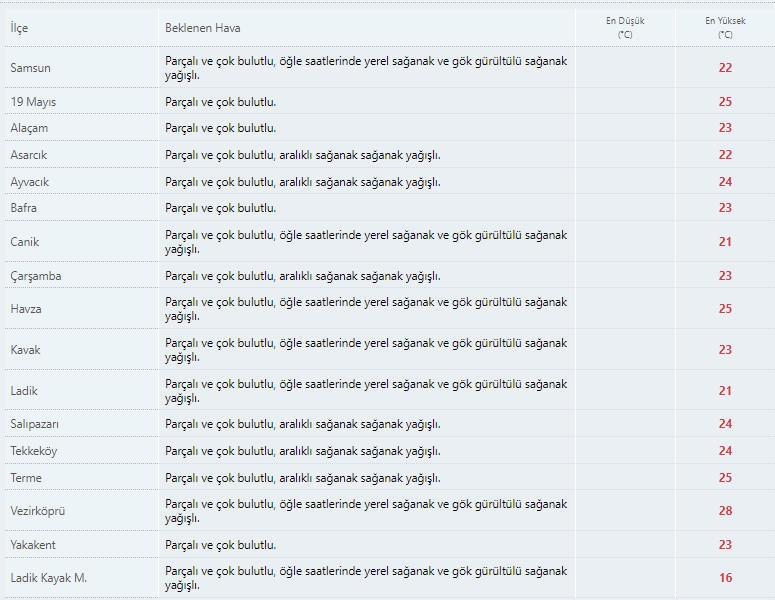
Task: Click Canik's high temperature 21
Action: pos(725,242)
